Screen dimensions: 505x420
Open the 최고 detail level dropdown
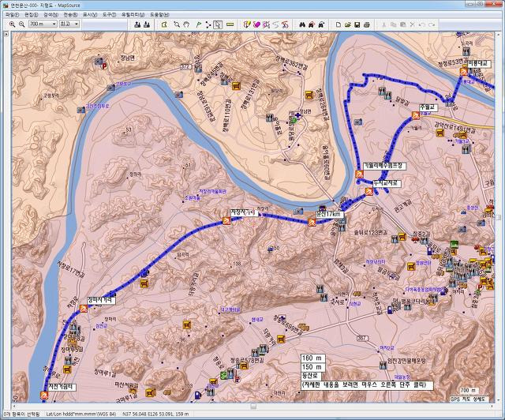click(x=69, y=24)
